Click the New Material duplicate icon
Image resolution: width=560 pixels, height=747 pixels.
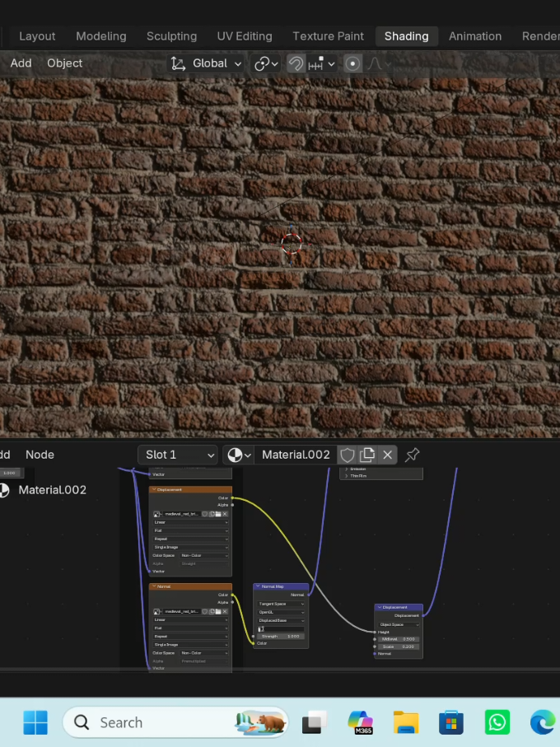(x=367, y=455)
